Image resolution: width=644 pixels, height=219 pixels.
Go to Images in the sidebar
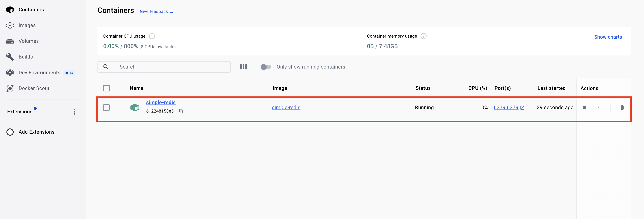pyautogui.click(x=27, y=25)
